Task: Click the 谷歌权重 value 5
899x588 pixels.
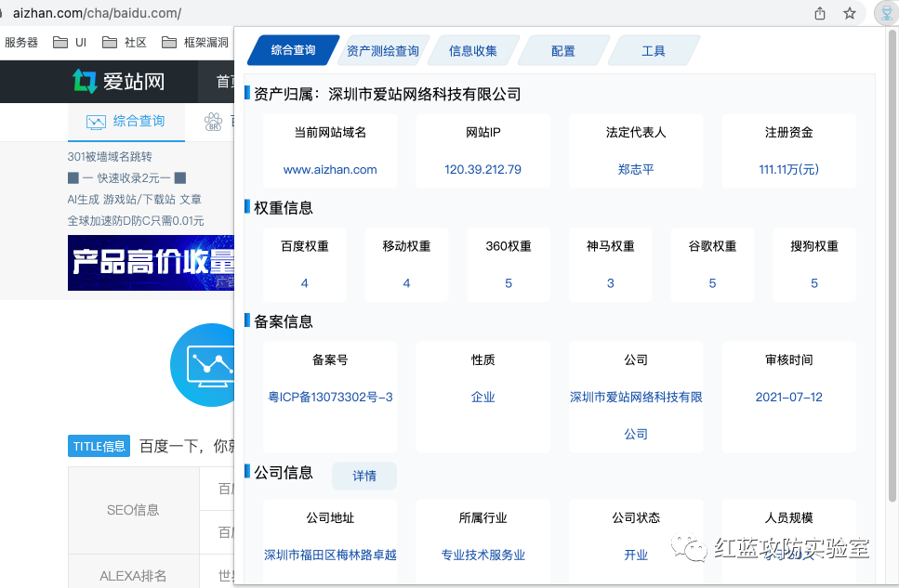Action: click(713, 283)
